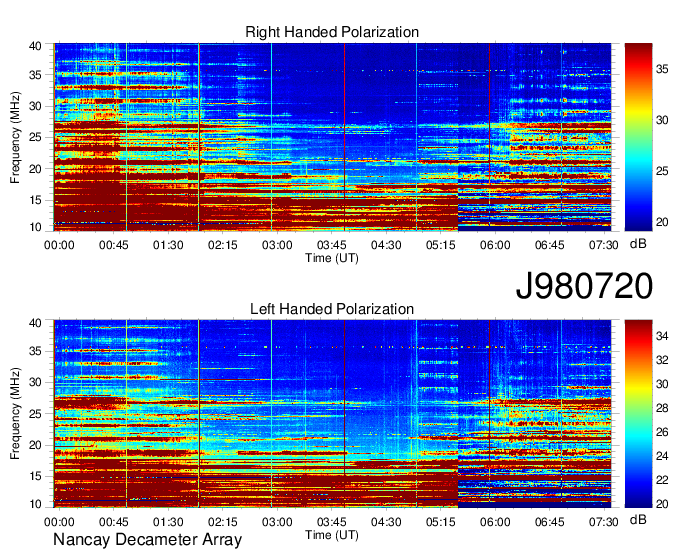Click the Nancay Decameter Array caption

(147, 540)
